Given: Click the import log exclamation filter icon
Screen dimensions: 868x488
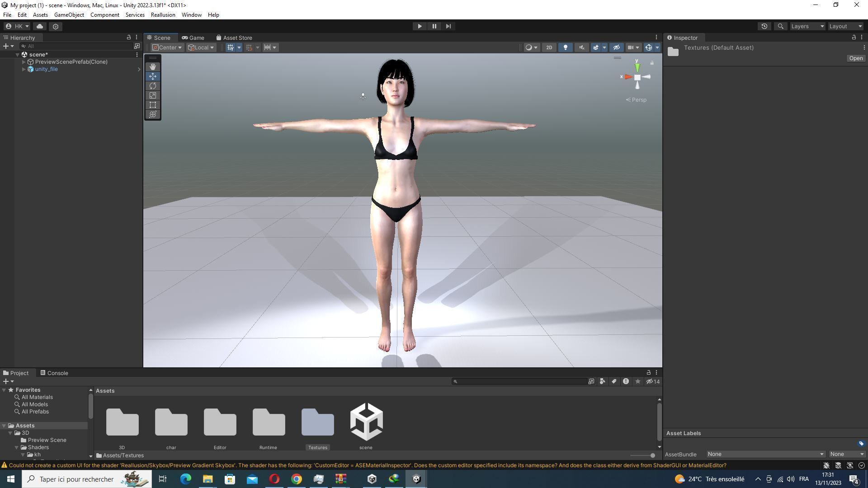Looking at the screenshot, I should click(x=626, y=381).
